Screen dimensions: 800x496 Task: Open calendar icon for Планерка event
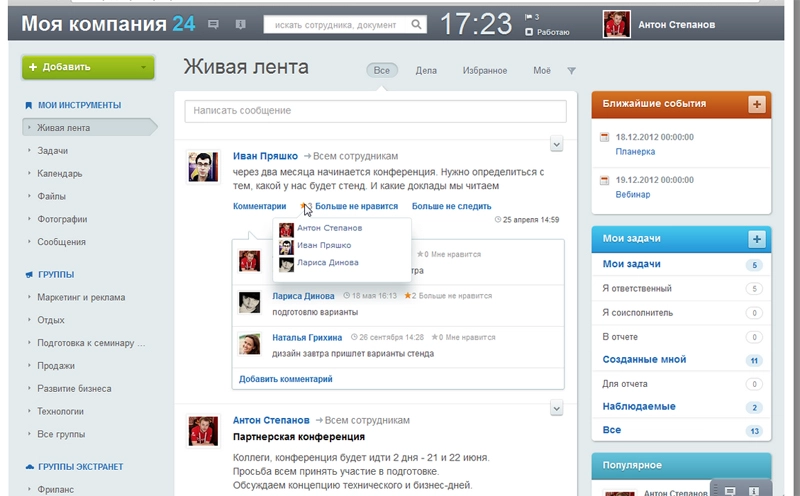pos(605,137)
